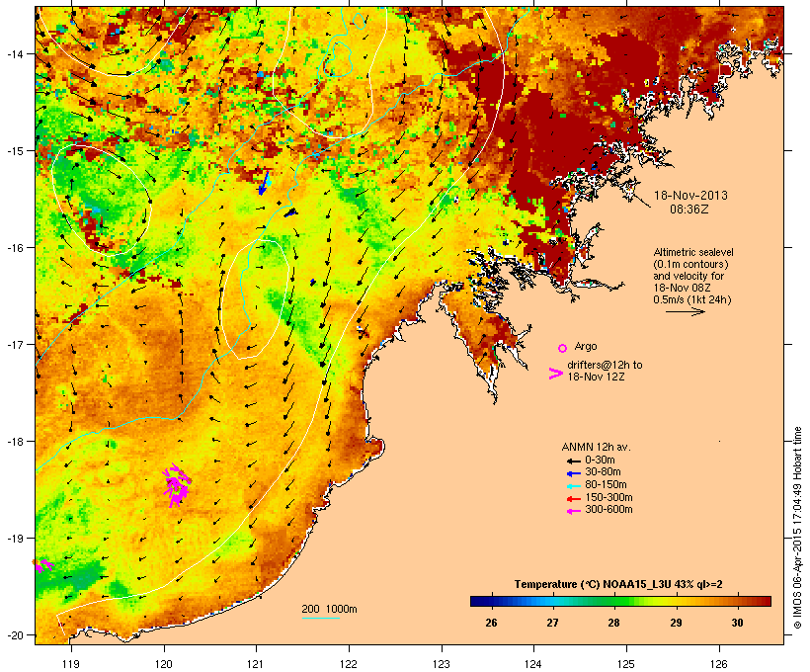Click the (0.1m contours) text
The width and height of the screenshot is (810, 672).
pyautogui.click(x=691, y=264)
